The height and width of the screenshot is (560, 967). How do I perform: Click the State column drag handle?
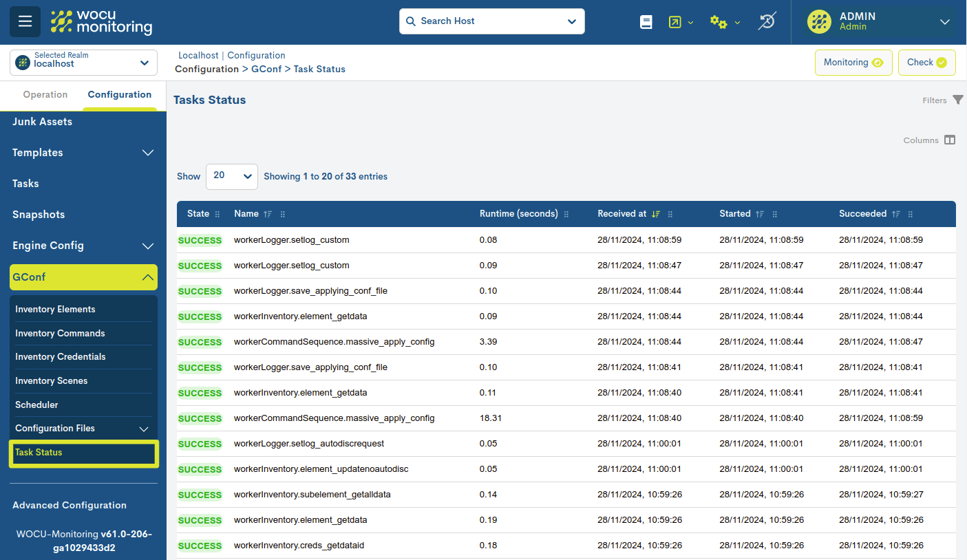click(217, 214)
